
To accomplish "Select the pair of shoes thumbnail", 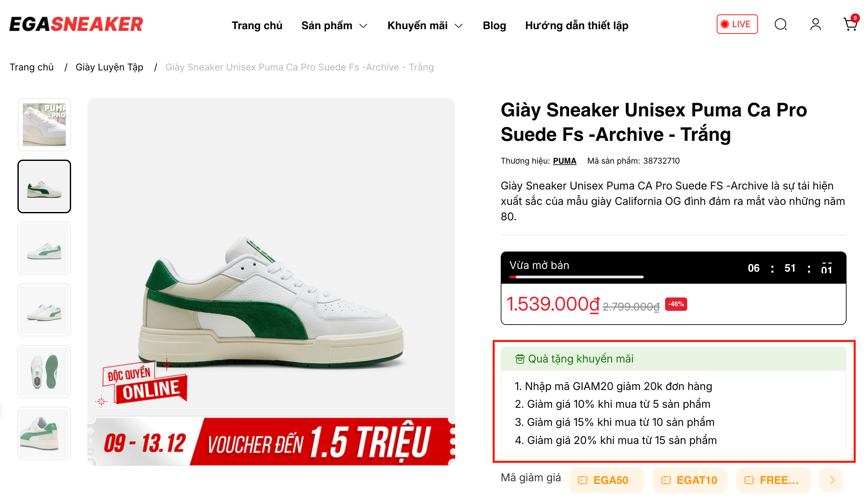I will tap(44, 310).
